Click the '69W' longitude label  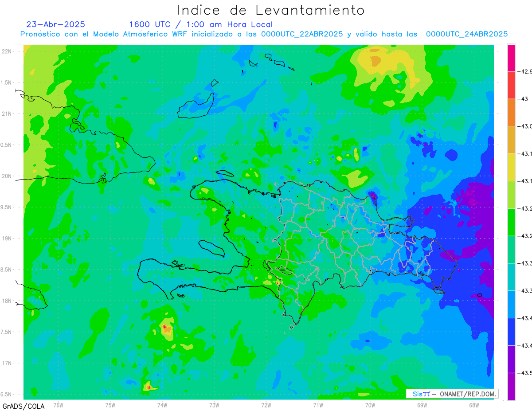[422, 405]
